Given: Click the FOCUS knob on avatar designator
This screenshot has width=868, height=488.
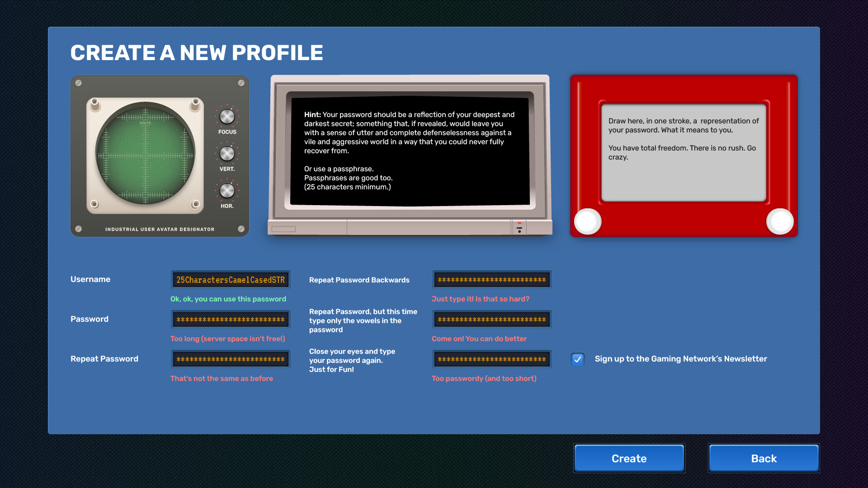Looking at the screenshot, I should tap(227, 117).
